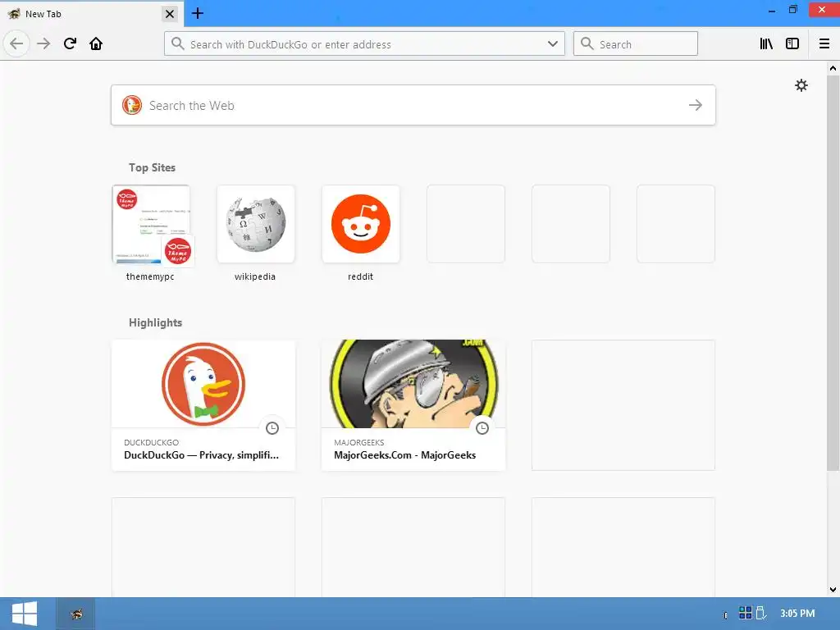Screen dimensions: 840x630
Task: Click the DuckDuckGo logo in search field
Action: click(132, 105)
